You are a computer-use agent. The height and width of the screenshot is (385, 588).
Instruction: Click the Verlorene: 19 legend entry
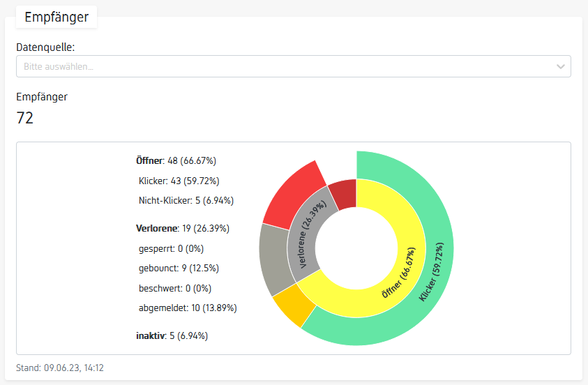tap(182, 228)
